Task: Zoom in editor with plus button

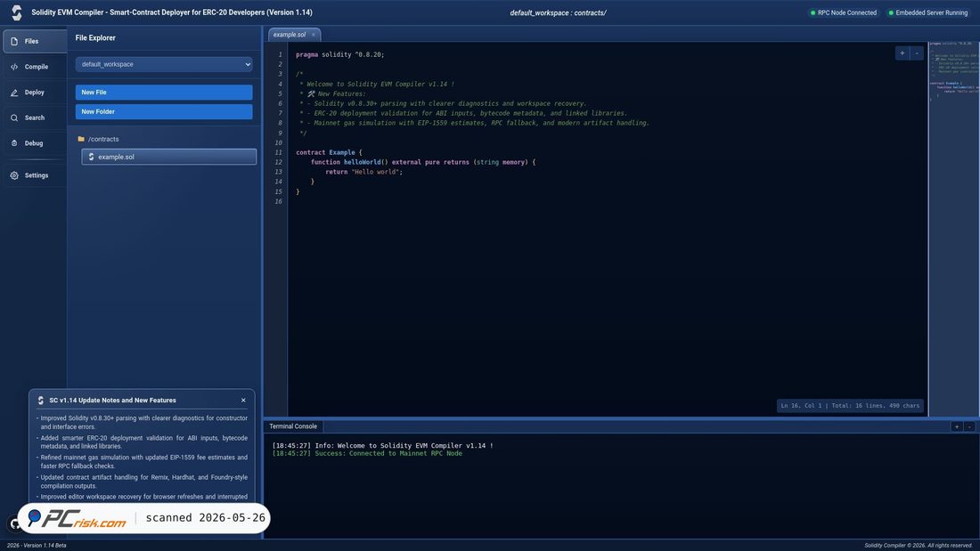Action: click(x=902, y=53)
